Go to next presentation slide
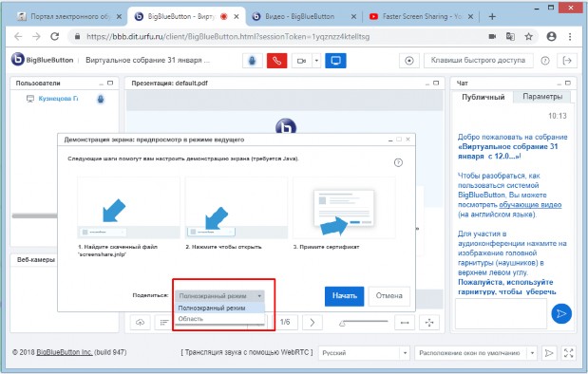The image size is (588, 374). [312, 323]
